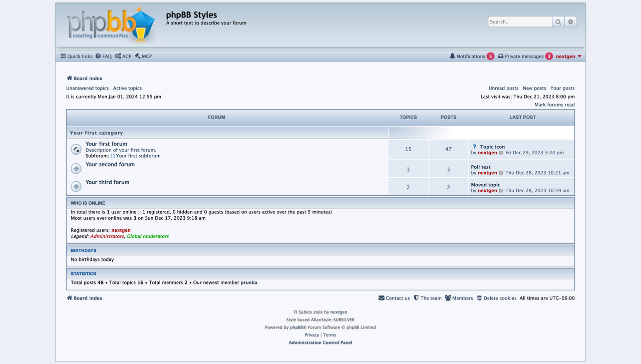Click the search magnifier icon
The image size is (641, 364).
pos(558,22)
